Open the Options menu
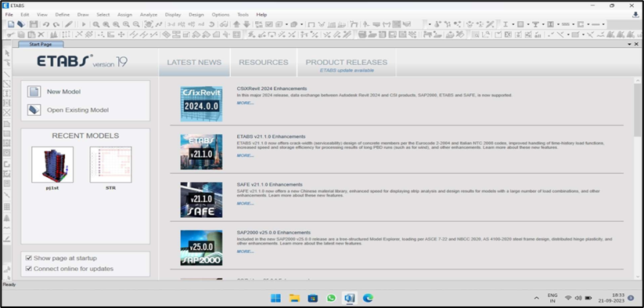The height and width of the screenshot is (308, 644). pos(221,14)
